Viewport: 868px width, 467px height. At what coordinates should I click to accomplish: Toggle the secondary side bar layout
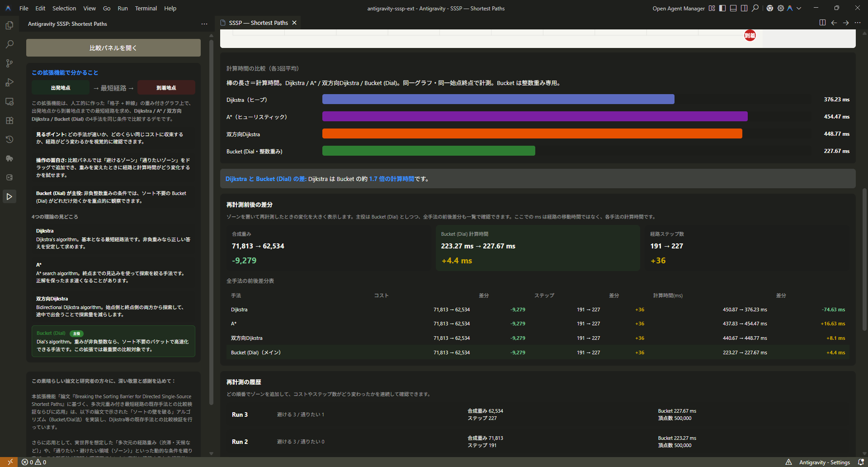[x=744, y=8]
